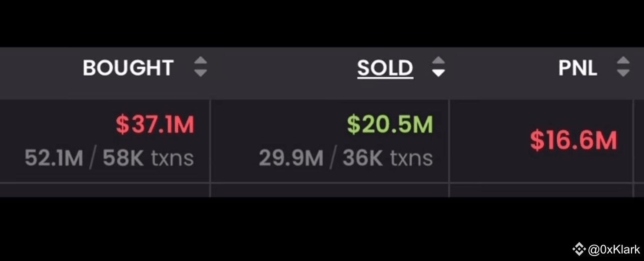This screenshot has width=644, height=261.
Task: Sort PNL descending using its down arrow
Action: coord(623,73)
